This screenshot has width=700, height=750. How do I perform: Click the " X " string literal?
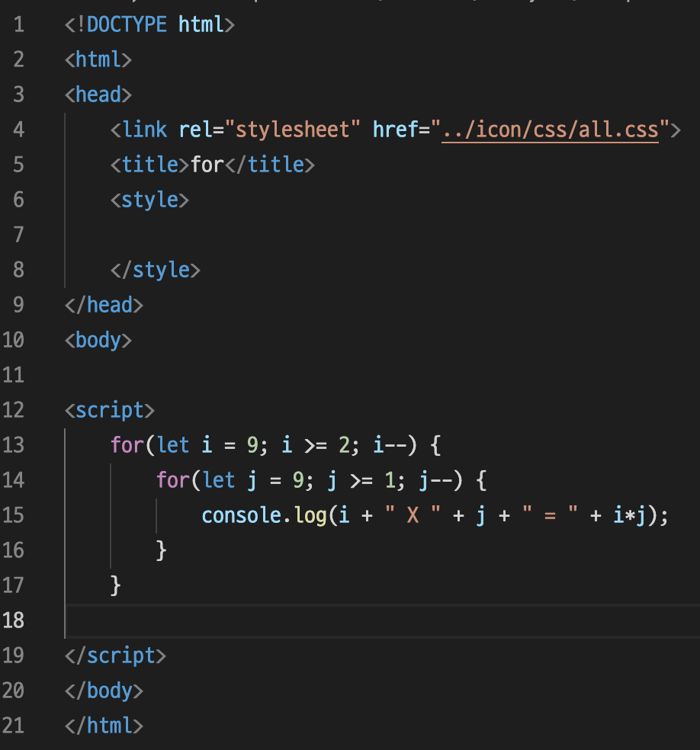click(413, 515)
